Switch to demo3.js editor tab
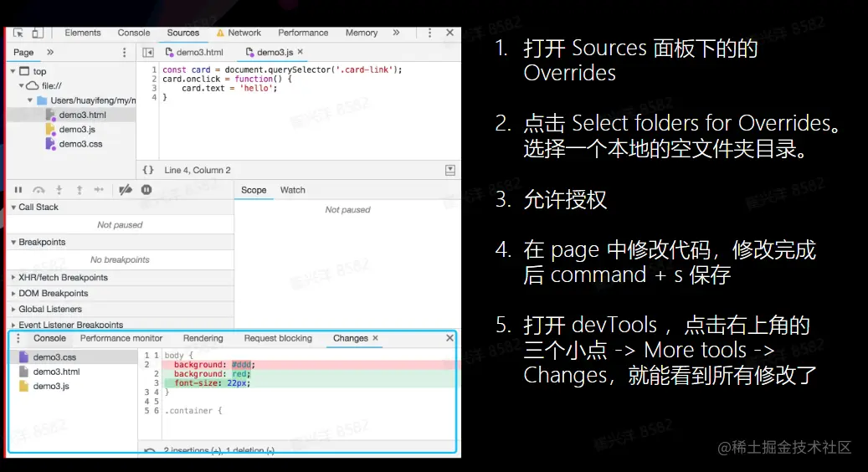Screen dimensions: 868x472 click(269, 52)
